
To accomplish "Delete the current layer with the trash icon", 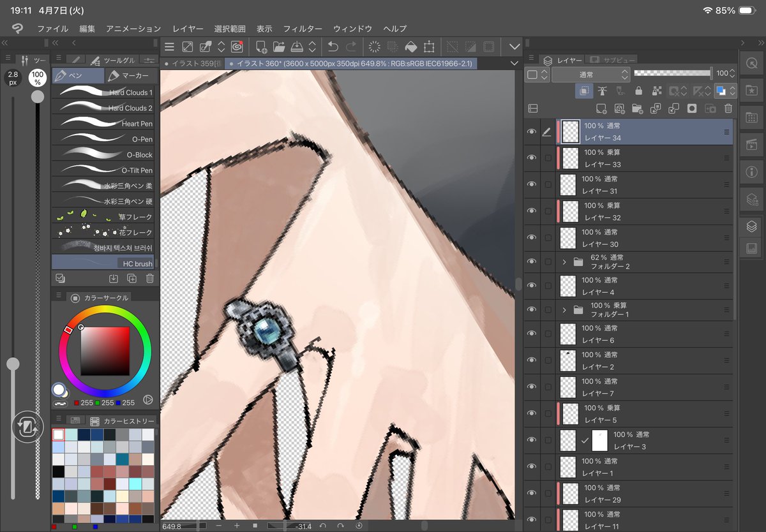I will click(x=728, y=108).
